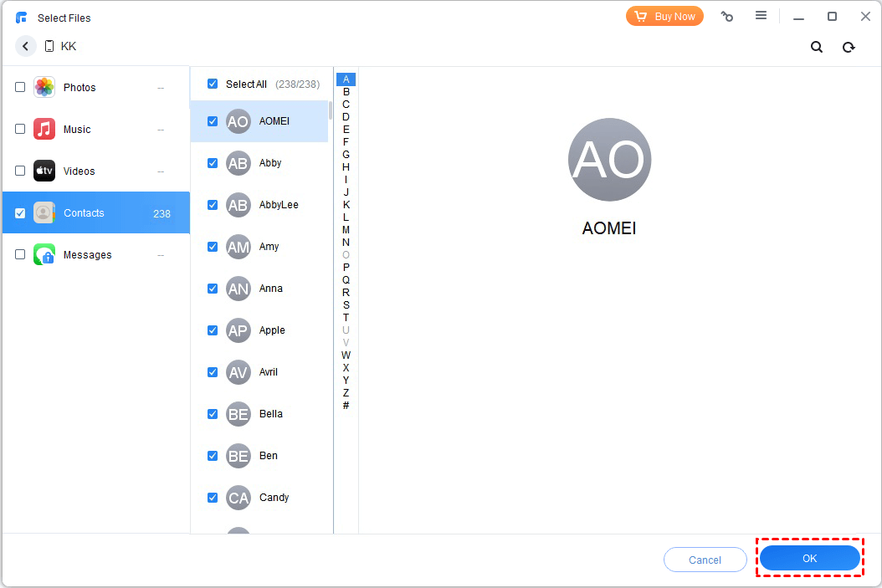
Task: Click the refresh icon in the toolbar
Action: coord(849,47)
